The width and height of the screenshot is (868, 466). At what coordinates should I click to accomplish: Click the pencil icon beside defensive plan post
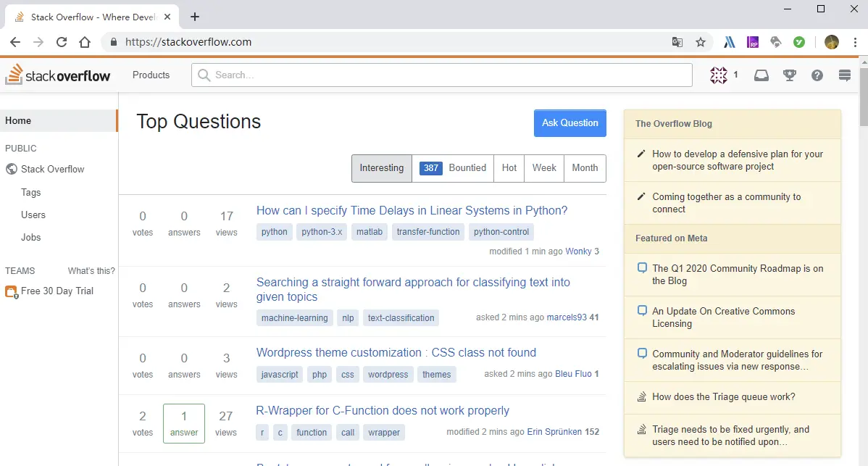[x=641, y=154]
